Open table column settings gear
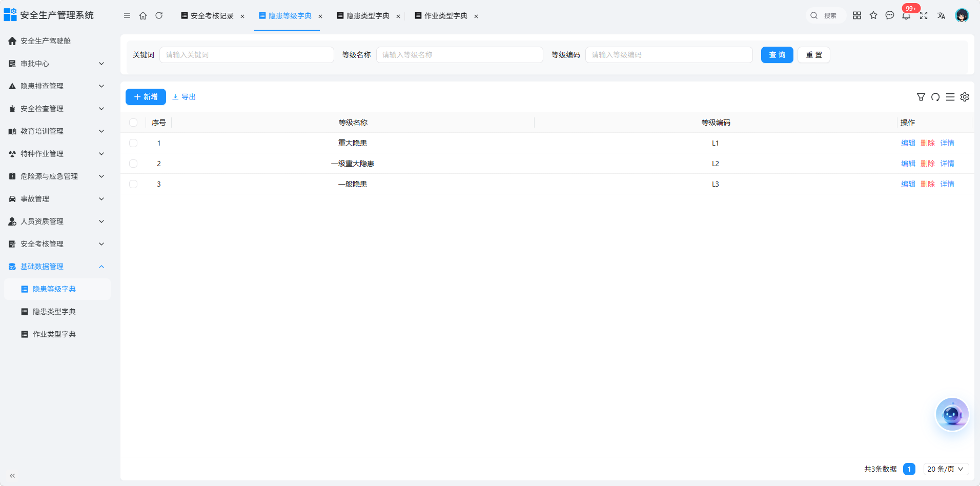This screenshot has width=980, height=486. tap(965, 97)
